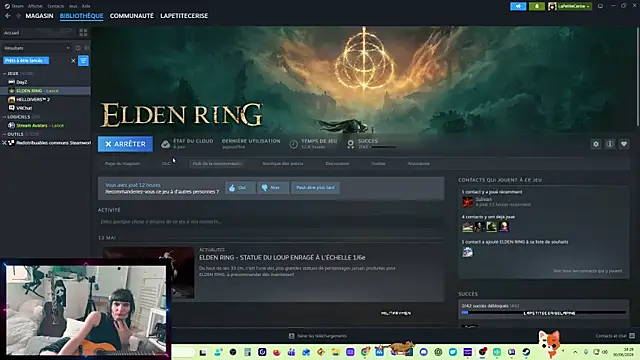Image resolution: width=640 pixels, height=360 pixels.
Task: Select the 'Prêts à être lancés' filter tag
Action: point(26,60)
